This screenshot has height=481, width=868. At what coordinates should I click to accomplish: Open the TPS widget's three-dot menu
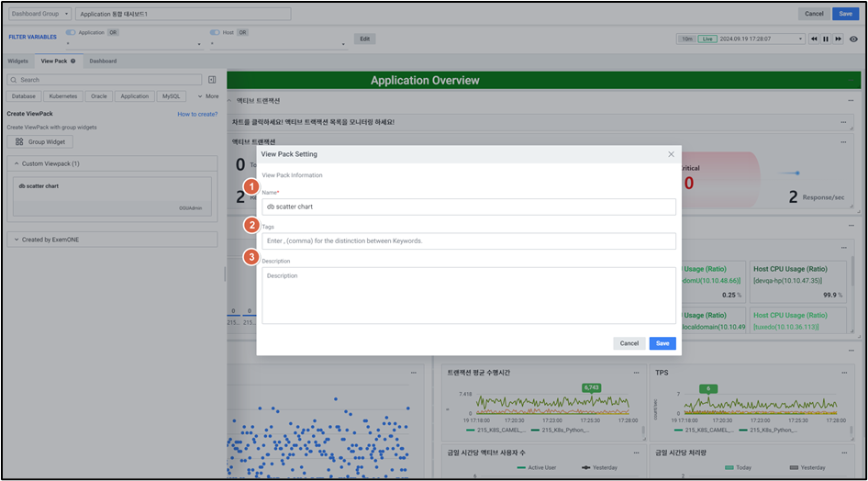[x=843, y=373]
